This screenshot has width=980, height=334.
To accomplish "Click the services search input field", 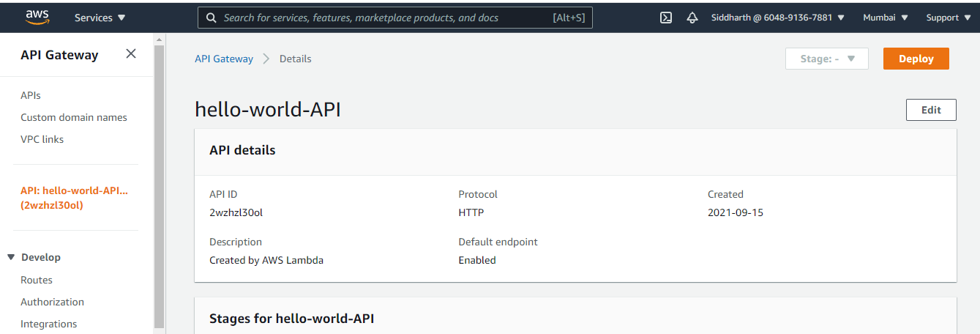I will pos(384,18).
